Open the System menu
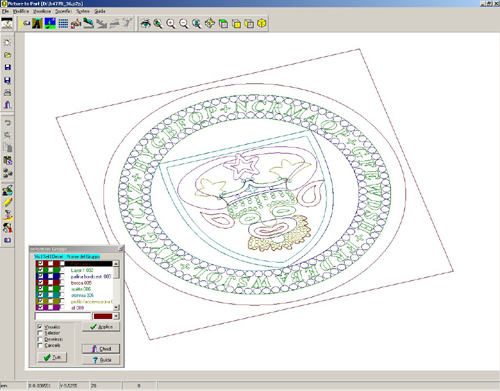Viewport: 500px width, 391px height. click(x=83, y=11)
